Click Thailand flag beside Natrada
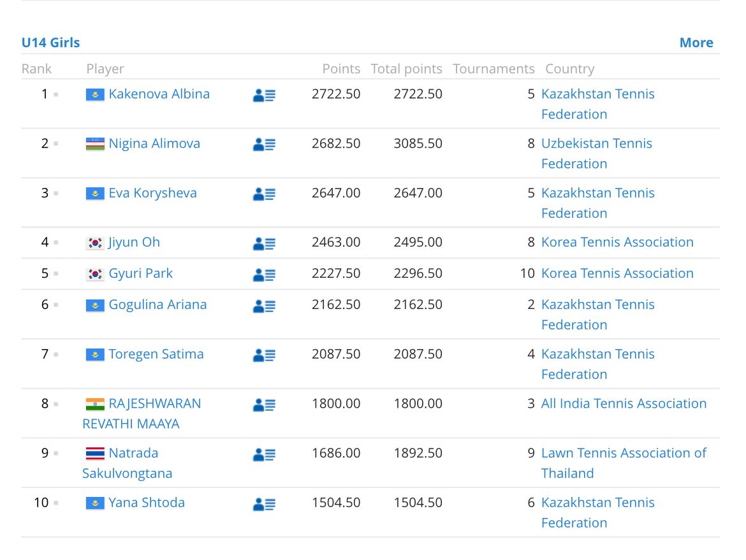This screenshot has width=746, height=560. (x=95, y=454)
